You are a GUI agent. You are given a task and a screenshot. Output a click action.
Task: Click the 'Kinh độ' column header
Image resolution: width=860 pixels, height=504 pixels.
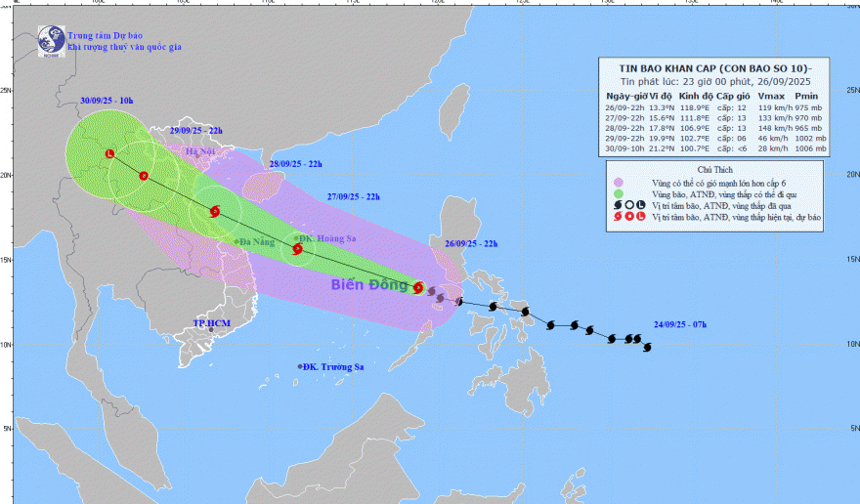tap(697, 96)
